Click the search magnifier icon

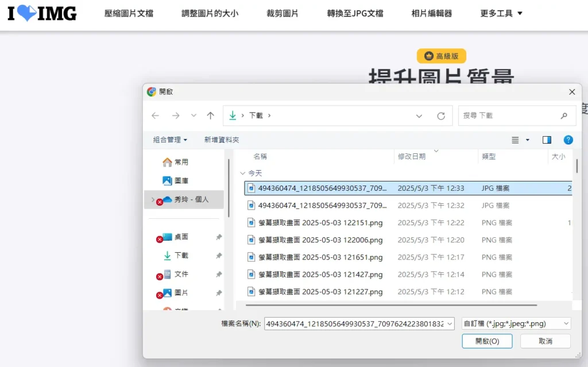coord(564,116)
